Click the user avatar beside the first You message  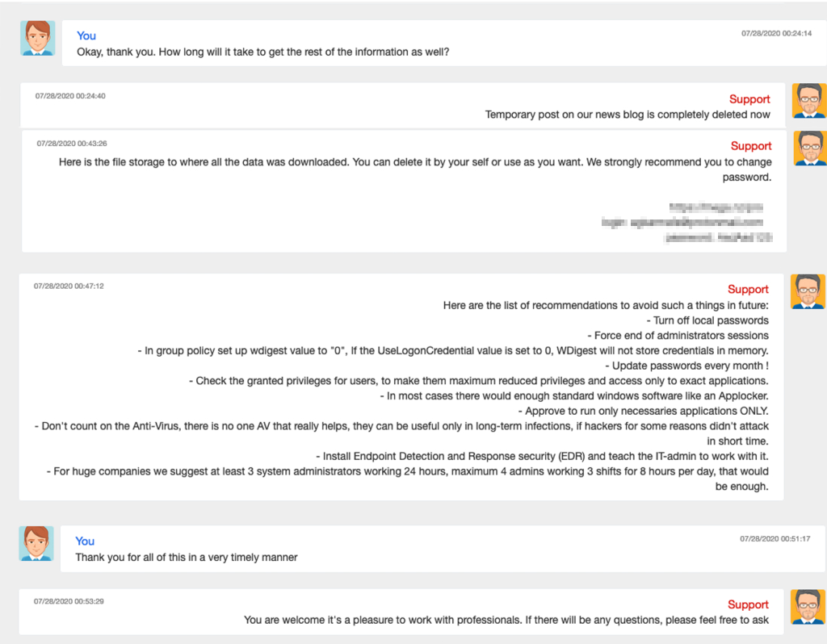[x=37, y=38]
